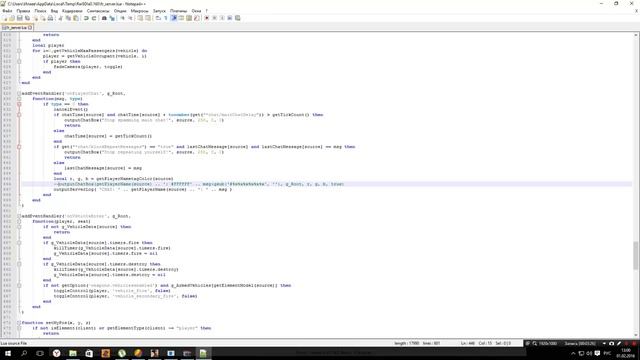Undo the last edit from the toolbar
Screen dimensions: 640x360
[x=86, y=18]
